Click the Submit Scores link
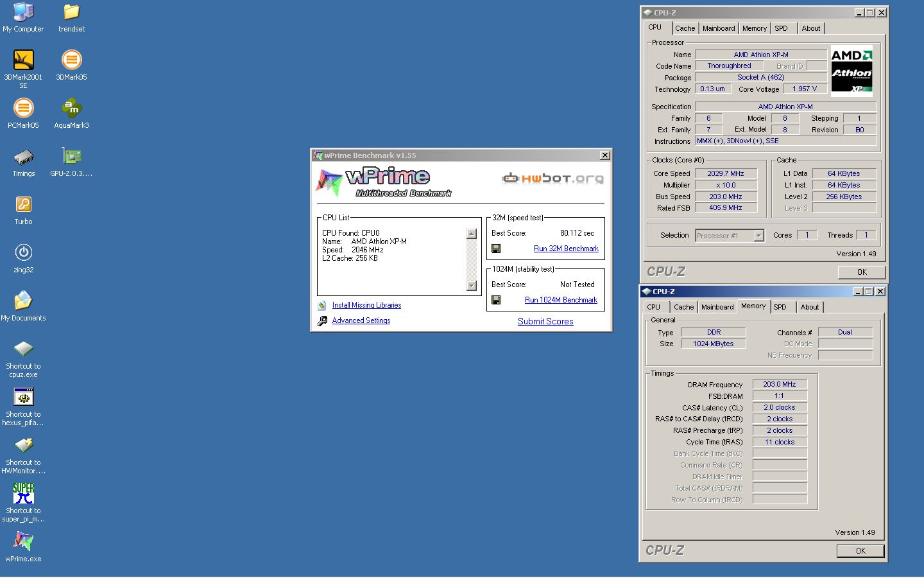Viewport: 924px width, 578px height. tap(545, 321)
